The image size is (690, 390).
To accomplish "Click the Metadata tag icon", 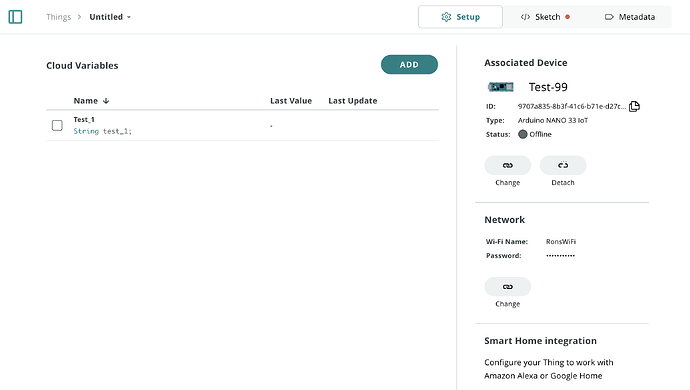I will coord(609,17).
